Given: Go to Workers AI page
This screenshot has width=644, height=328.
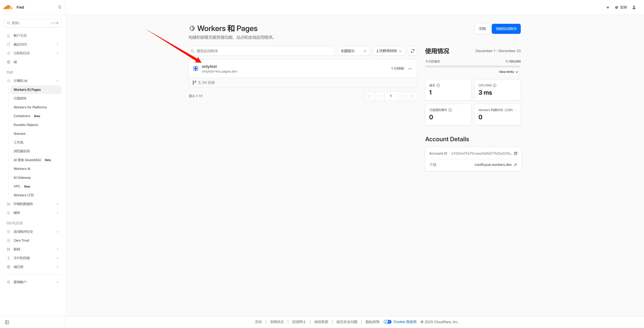Looking at the screenshot, I should click(22, 169).
